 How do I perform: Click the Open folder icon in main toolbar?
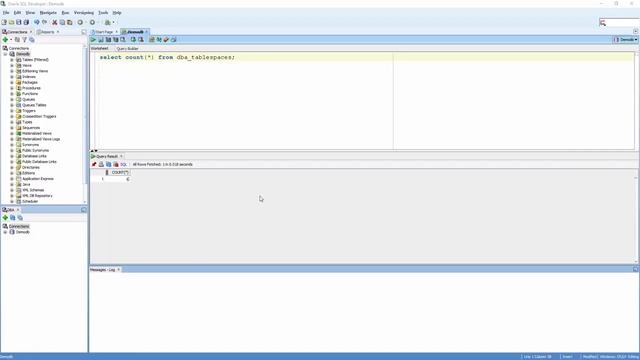(x=11, y=22)
